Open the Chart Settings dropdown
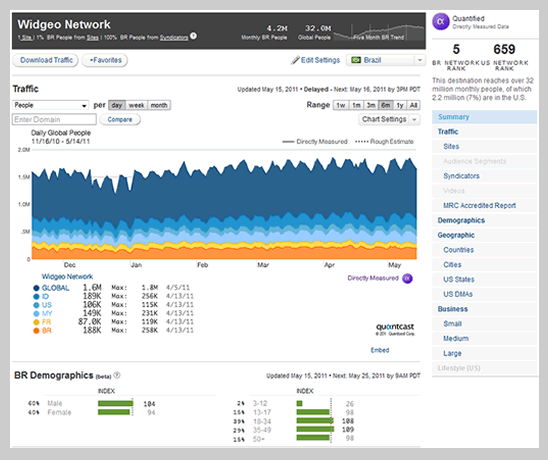Screen dimensions: 548x460 click(389, 120)
